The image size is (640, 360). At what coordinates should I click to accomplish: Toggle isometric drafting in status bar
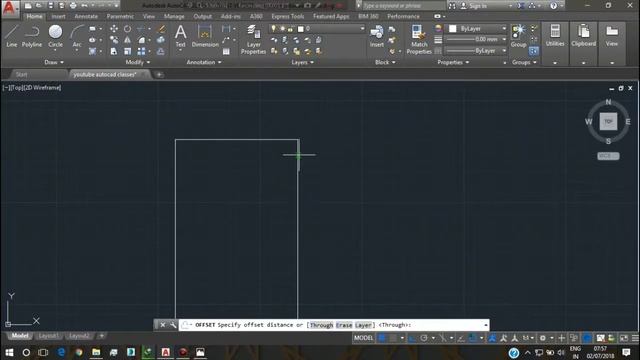click(x=443, y=338)
